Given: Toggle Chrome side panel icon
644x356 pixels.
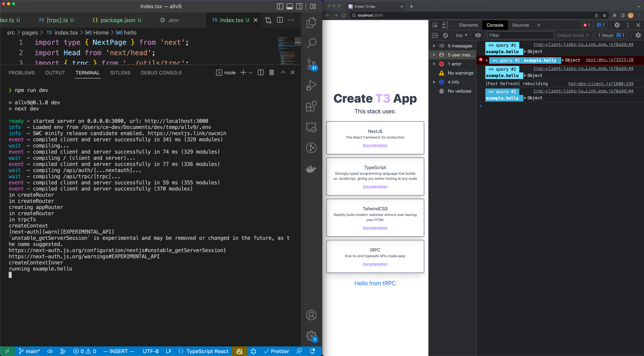Looking at the screenshot, I should point(622,15).
